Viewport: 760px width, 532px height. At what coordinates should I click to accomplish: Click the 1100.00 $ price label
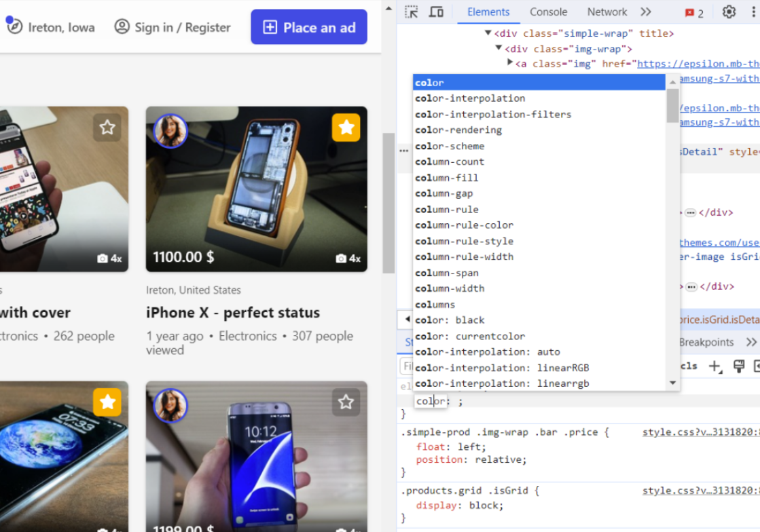(183, 256)
